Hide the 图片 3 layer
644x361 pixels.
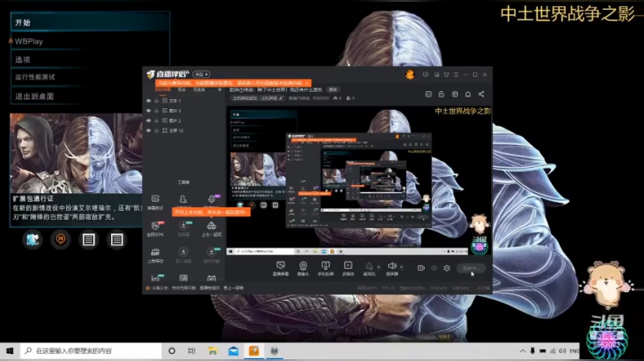point(148,110)
